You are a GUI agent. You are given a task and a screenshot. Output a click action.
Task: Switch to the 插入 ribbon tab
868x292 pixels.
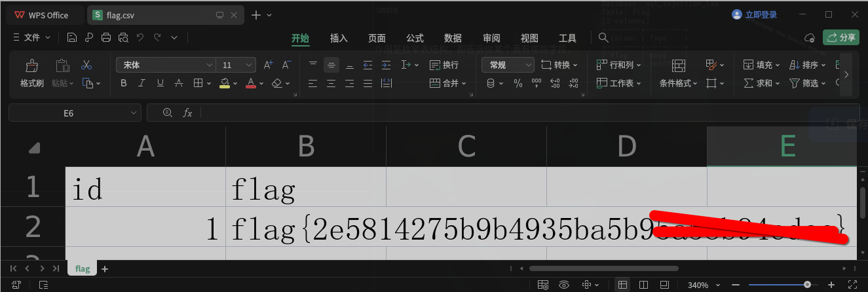pyautogui.click(x=339, y=38)
